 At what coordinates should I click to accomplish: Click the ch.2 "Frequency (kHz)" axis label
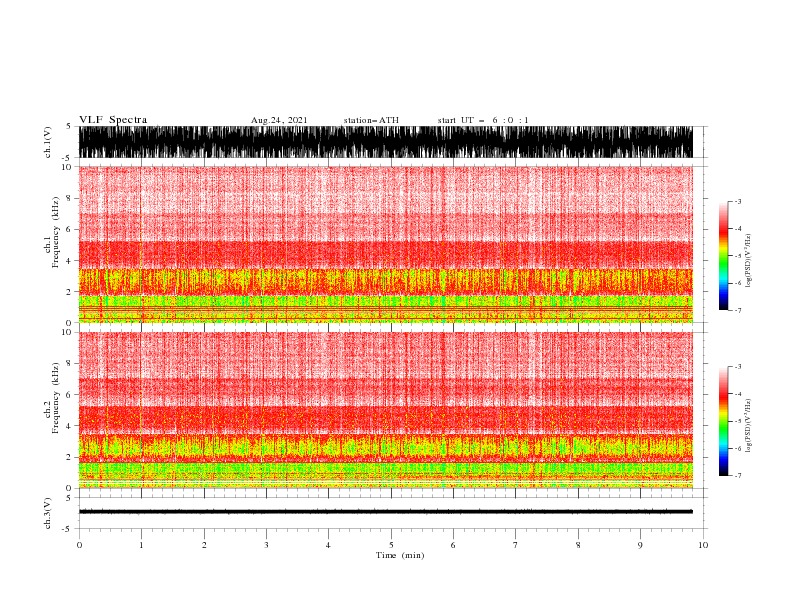tap(56, 398)
